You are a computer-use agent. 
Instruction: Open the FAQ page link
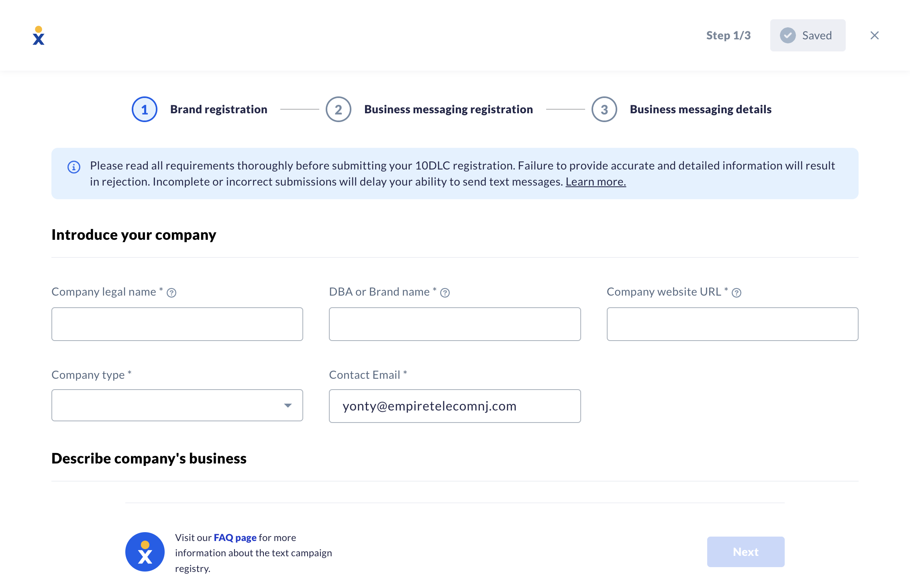coord(235,537)
